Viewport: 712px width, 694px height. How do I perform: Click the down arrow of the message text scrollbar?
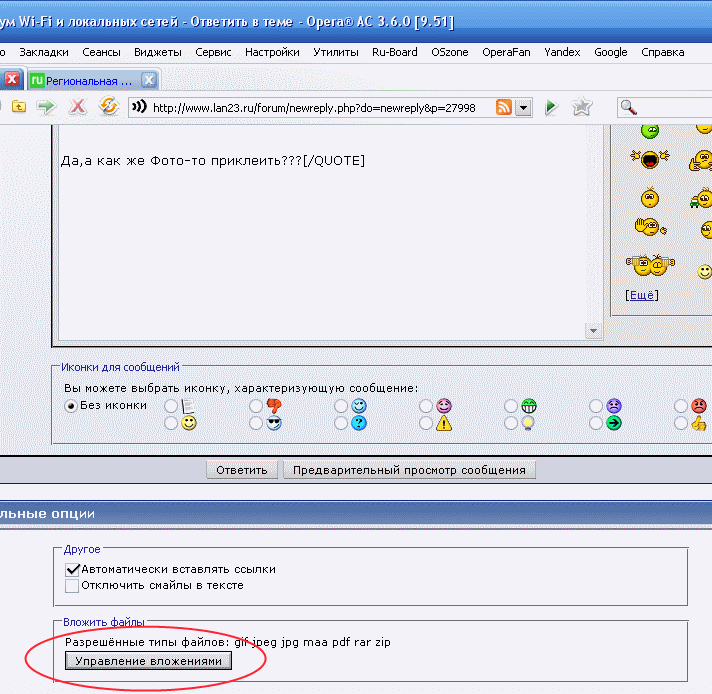(593, 331)
